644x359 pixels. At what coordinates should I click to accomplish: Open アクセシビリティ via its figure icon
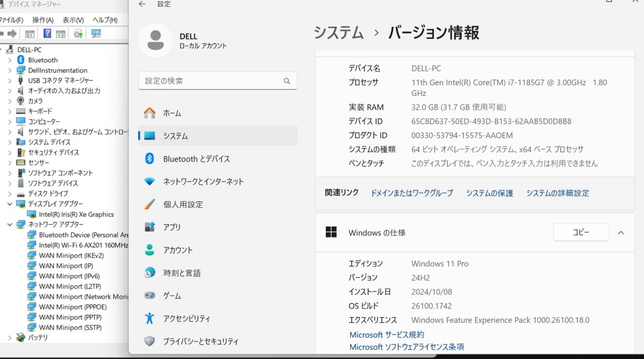tap(149, 318)
